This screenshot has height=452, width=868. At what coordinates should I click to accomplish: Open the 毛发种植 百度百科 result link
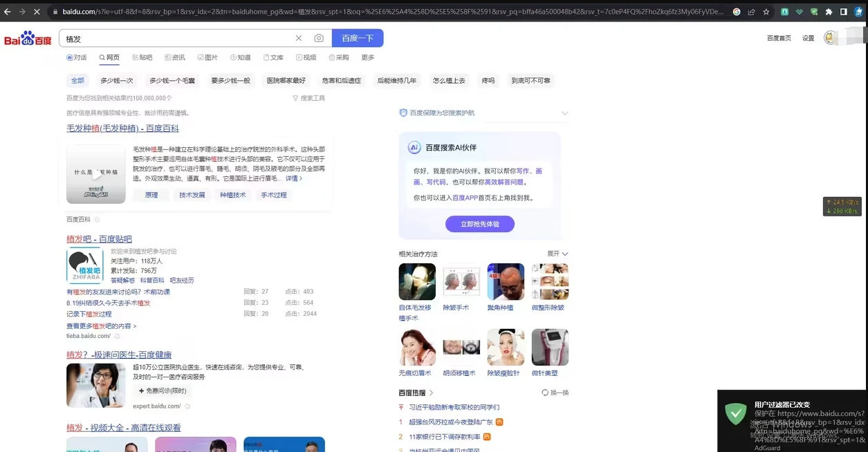tap(122, 129)
